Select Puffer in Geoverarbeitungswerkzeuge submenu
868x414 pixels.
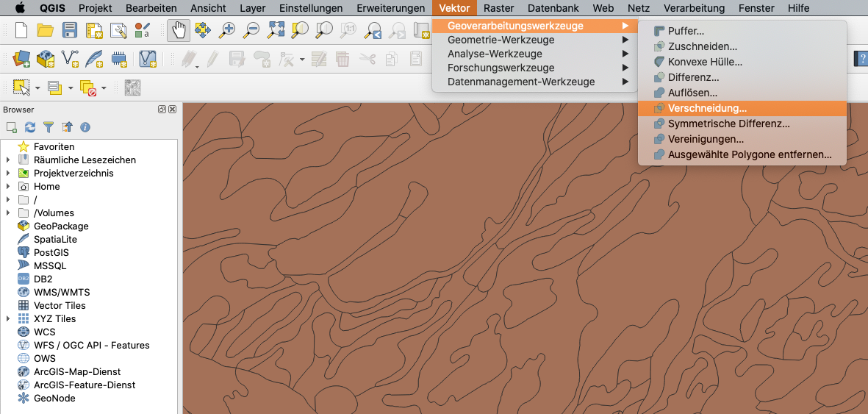click(x=686, y=31)
